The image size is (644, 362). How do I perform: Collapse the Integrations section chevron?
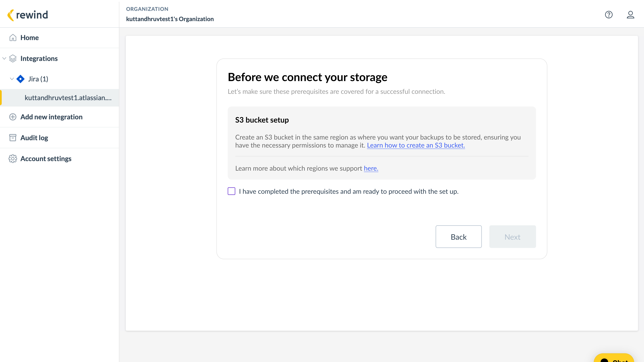pos(4,58)
